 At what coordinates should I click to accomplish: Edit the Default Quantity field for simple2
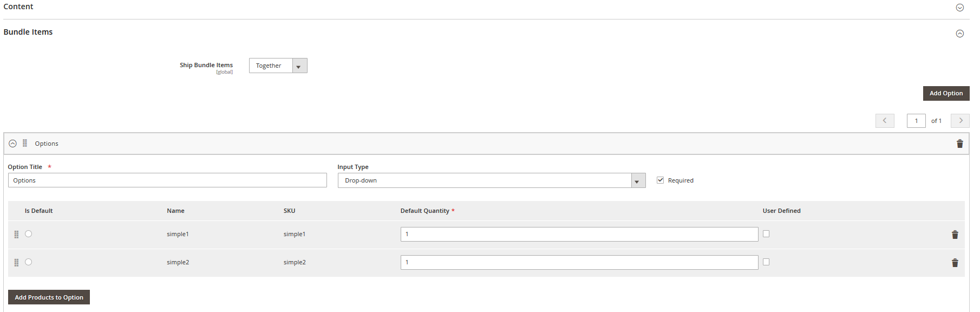[579, 262]
